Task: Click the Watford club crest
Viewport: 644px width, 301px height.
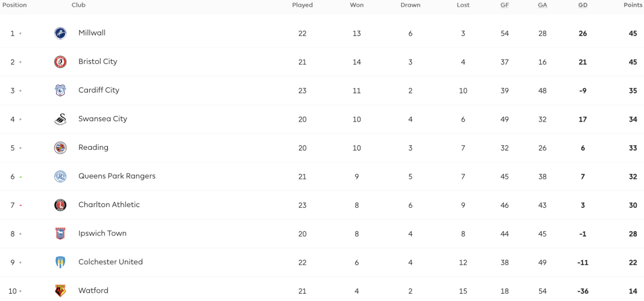Action: coord(60,291)
